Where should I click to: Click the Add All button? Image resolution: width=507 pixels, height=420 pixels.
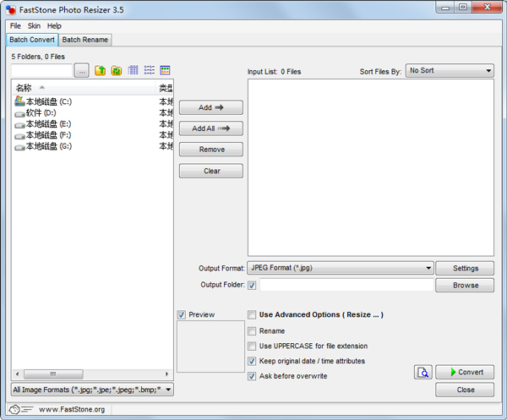pyautogui.click(x=210, y=128)
